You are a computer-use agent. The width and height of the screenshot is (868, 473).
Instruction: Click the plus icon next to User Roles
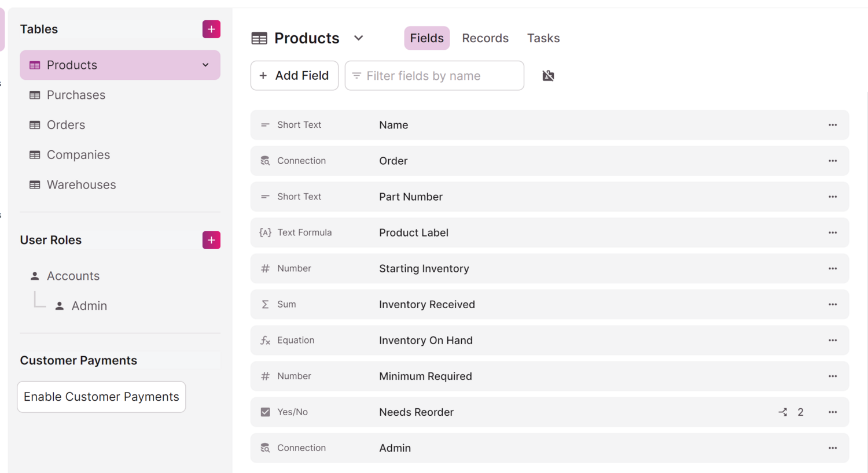(x=211, y=240)
